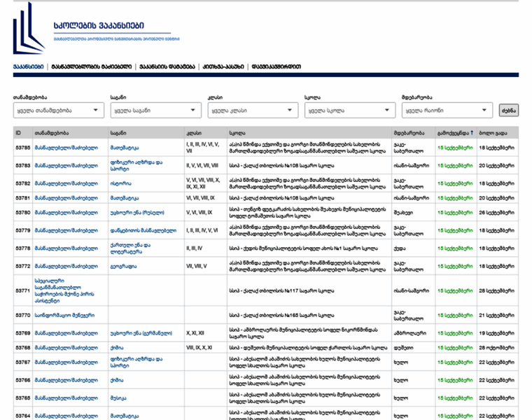Viewport: 532px width, 420px height.
Task: Open the ყველა რაიონი district dropdown
Action: tap(447, 111)
